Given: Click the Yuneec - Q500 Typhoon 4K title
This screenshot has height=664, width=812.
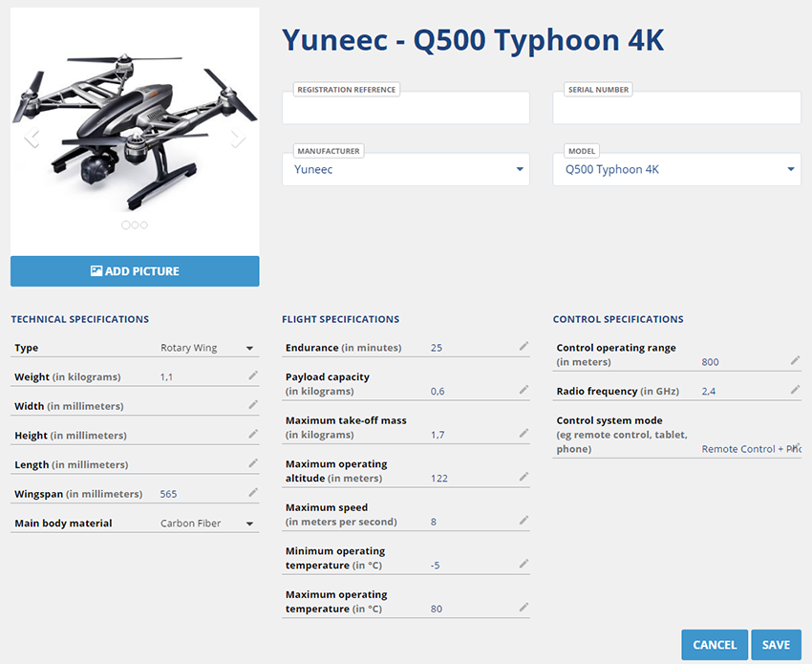Looking at the screenshot, I should click(x=473, y=40).
